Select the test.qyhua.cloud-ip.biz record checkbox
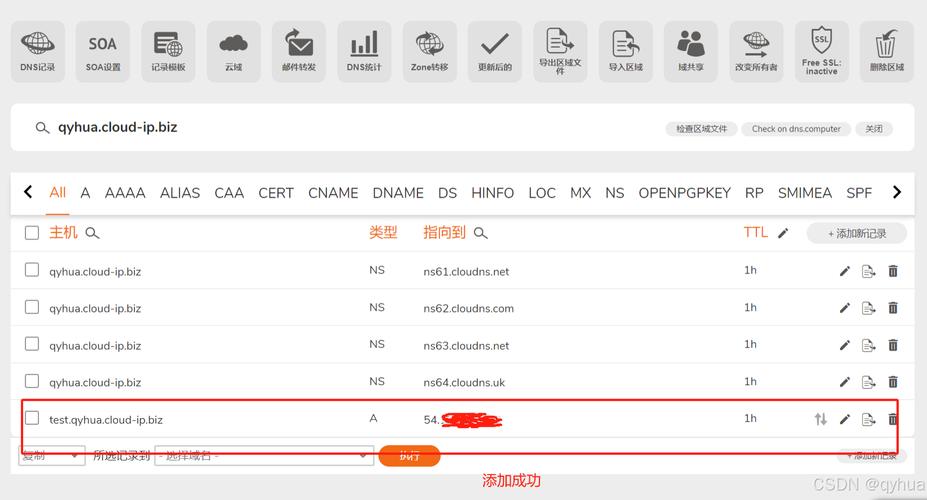927x500 pixels. (32, 418)
